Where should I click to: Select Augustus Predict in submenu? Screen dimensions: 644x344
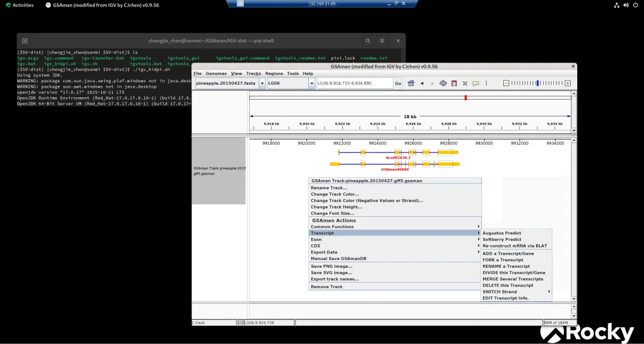point(516,233)
